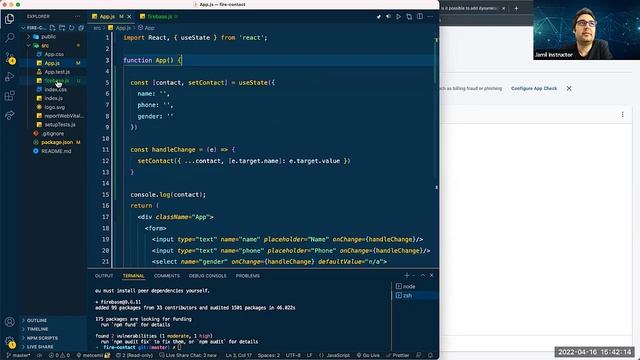Click notifications bell in status bar

click(430, 355)
